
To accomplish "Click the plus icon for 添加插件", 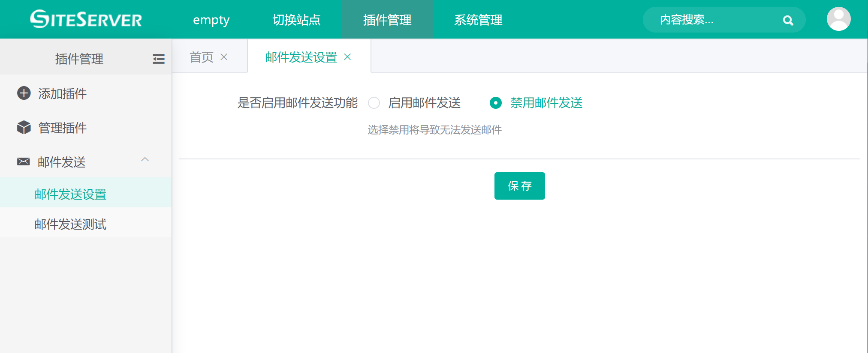I will tap(24, 93).
